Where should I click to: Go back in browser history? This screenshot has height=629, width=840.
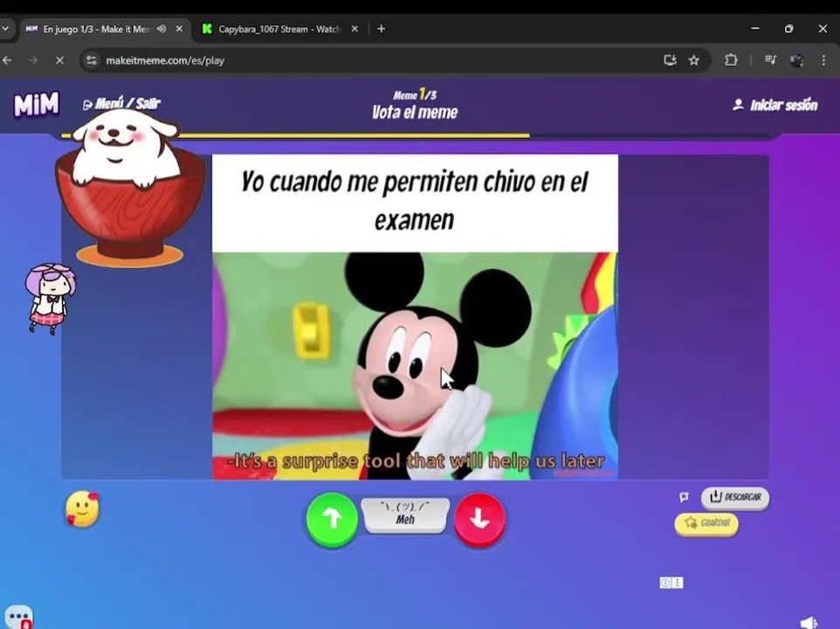tap(7, 60)
